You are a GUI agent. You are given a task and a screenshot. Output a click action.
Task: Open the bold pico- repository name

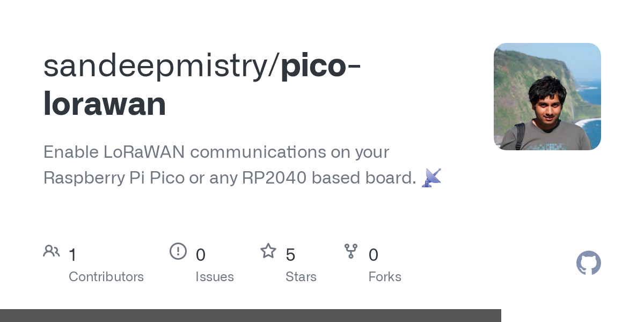tap(320, 65)
